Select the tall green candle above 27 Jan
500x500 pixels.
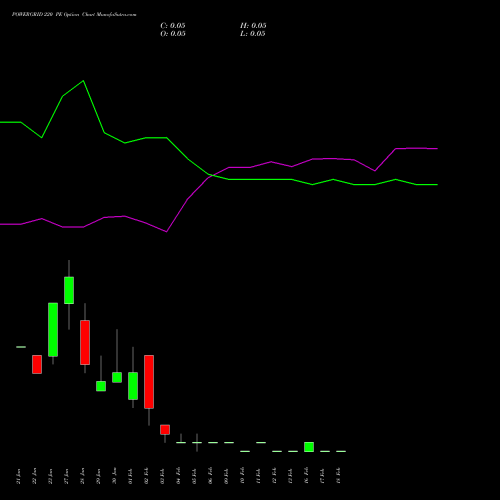[69, 290]
